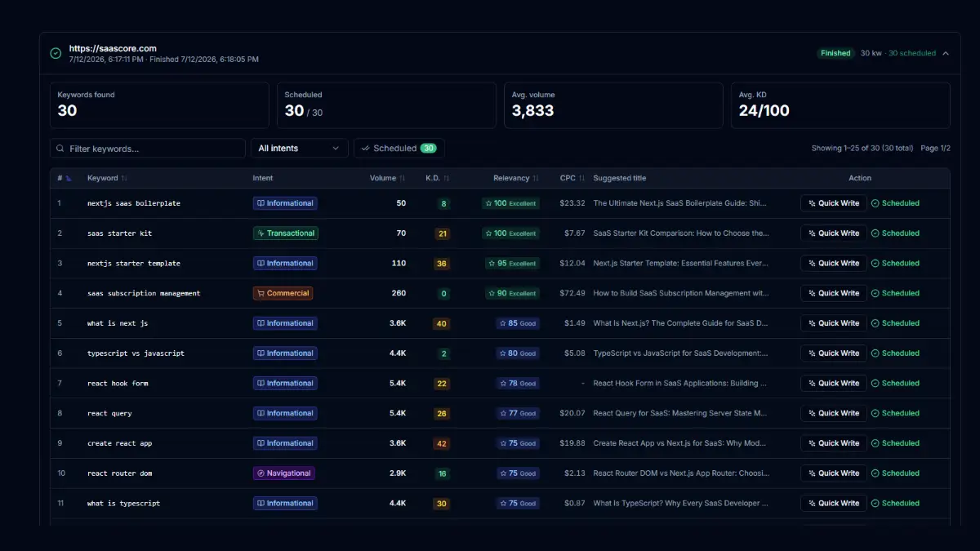Quick Write for nextjs saas boilerplate

coord(834,203)
